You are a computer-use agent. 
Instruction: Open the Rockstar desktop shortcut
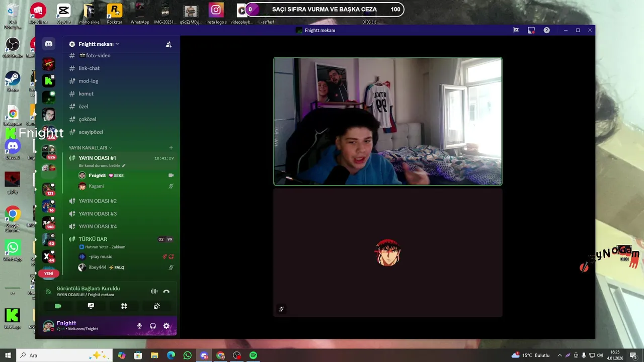pyautogui.click(x=115, y=14)
